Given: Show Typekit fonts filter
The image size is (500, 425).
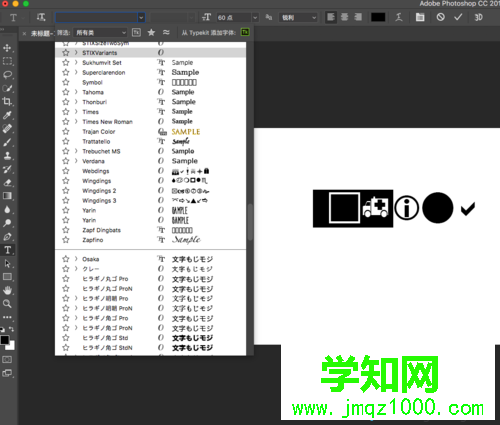Looking at the screenshot, I should tap(136, 32).
